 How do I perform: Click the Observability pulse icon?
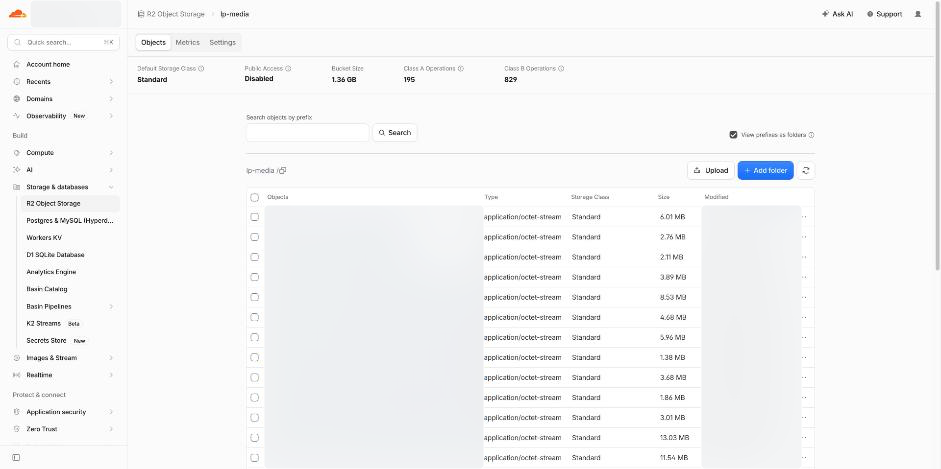coord(16,116)
